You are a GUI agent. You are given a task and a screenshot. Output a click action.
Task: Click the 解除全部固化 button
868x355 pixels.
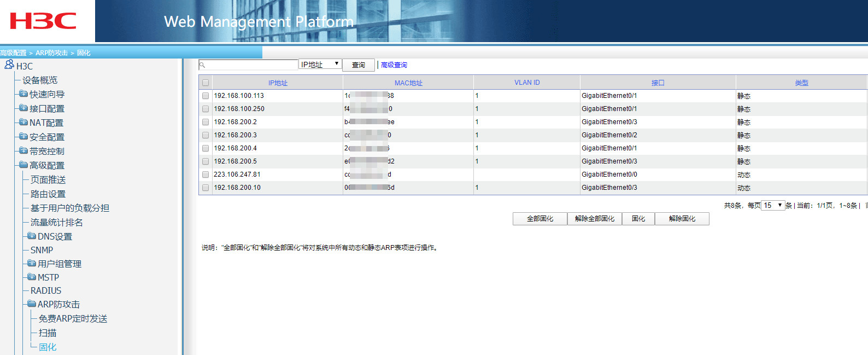pos(595,219)
